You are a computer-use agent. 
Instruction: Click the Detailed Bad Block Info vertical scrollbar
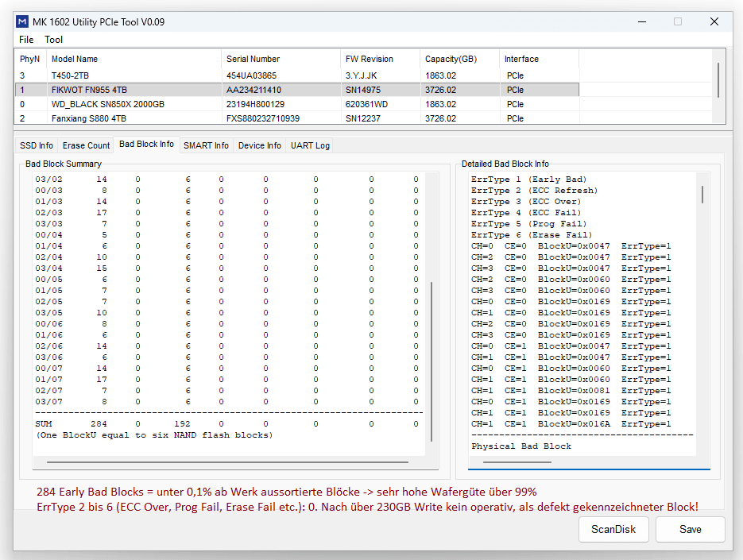702,195
